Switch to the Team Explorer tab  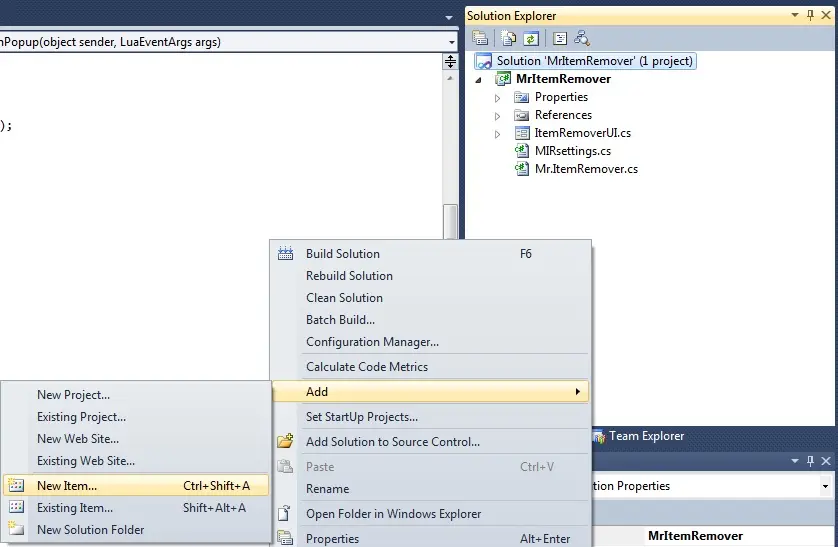[639, 436]
